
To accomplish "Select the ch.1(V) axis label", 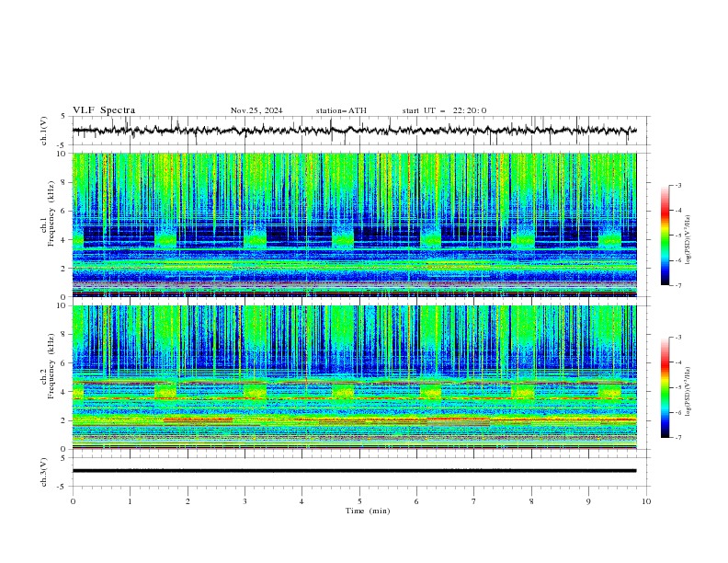I will pyautogui.click(x=44, y=131).
